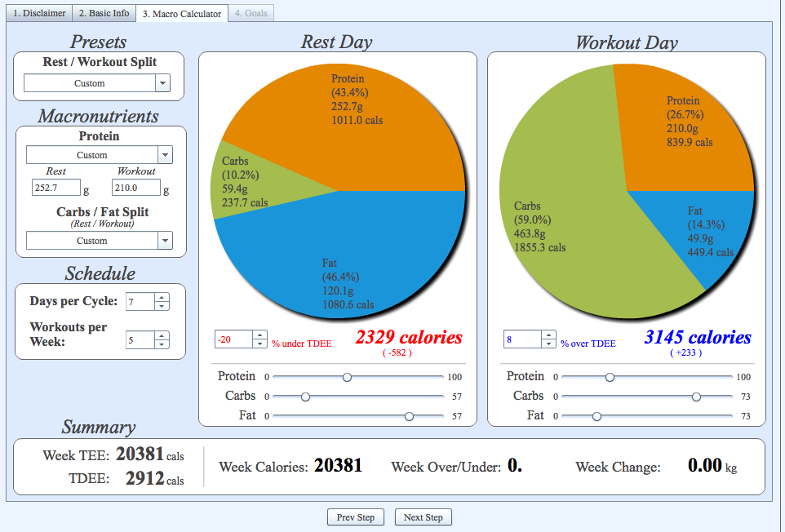The height and width of the screenshot is (532, 785).
Task: Focus the Workout protein grams field
Action: [x=135, y=188]
